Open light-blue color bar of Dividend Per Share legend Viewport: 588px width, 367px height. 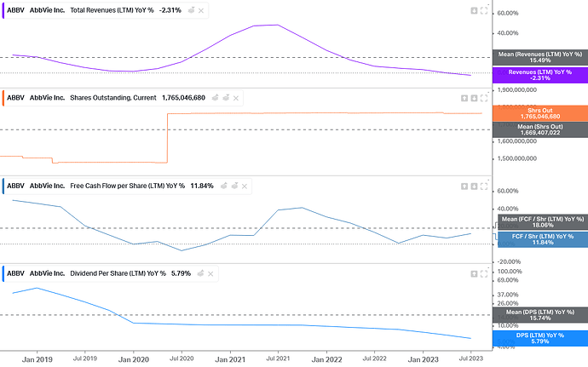click(3, 274)
